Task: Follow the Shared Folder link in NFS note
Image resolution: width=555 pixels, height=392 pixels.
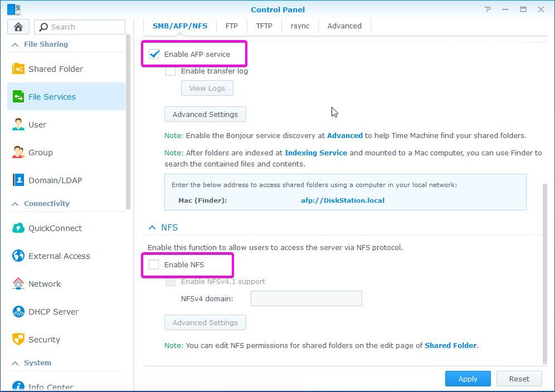Action: point(451,345)
